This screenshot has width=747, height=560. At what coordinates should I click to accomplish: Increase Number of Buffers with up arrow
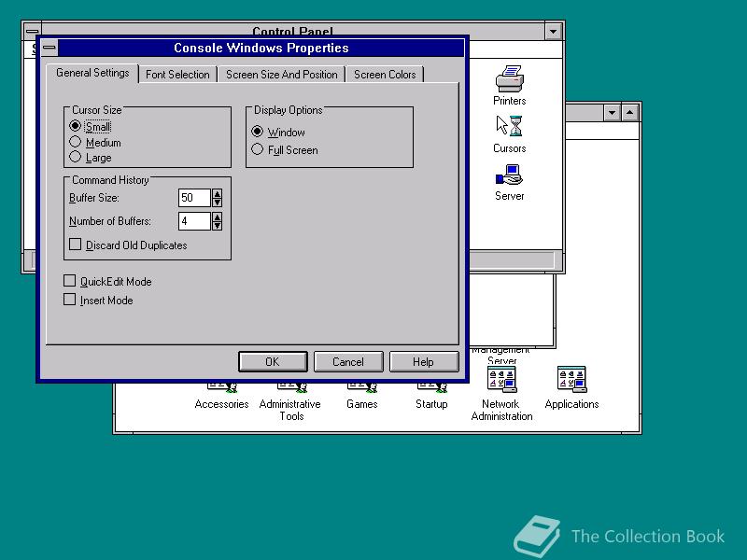(x=218, y=217)
